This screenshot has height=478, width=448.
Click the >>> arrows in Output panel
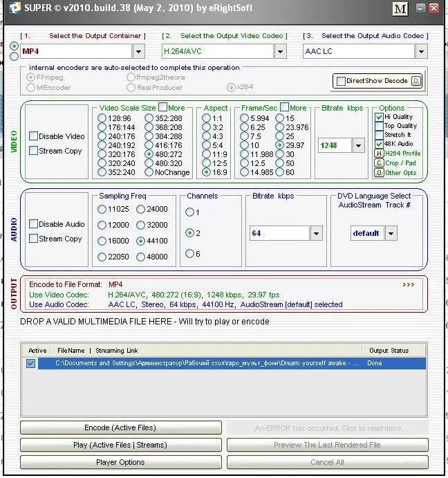408,285
